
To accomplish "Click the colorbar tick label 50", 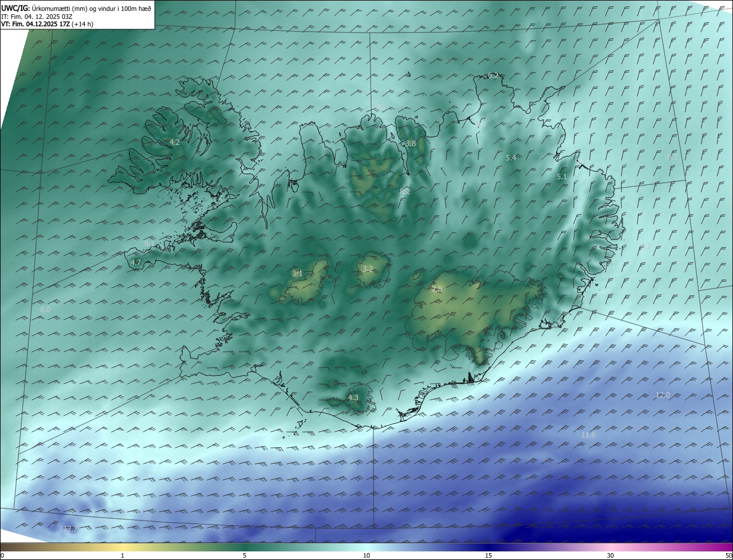I will (728, 555).
